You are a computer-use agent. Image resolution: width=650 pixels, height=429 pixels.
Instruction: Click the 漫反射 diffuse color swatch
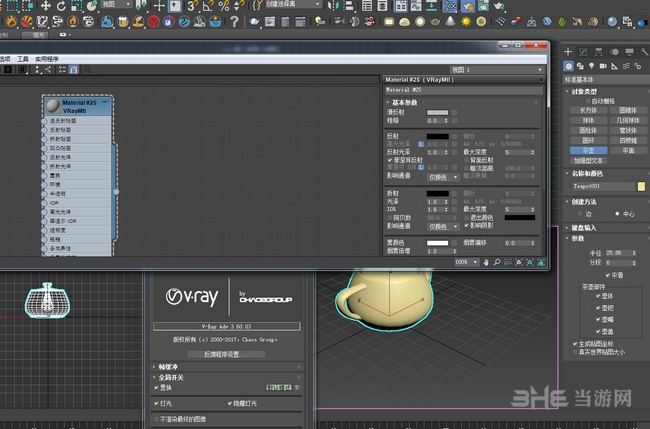[x=437, y=112]
